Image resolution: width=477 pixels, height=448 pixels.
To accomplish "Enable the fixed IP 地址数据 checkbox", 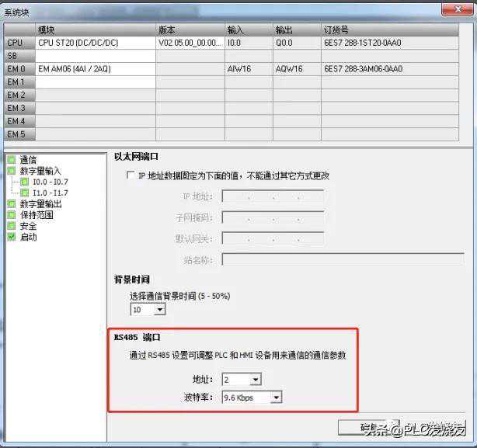I will 131,176.
